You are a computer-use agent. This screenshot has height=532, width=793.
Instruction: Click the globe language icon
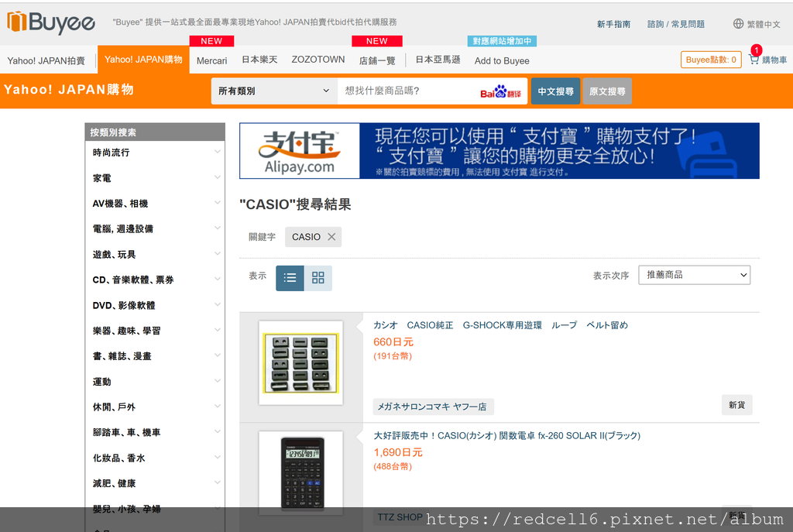point(738,24)
